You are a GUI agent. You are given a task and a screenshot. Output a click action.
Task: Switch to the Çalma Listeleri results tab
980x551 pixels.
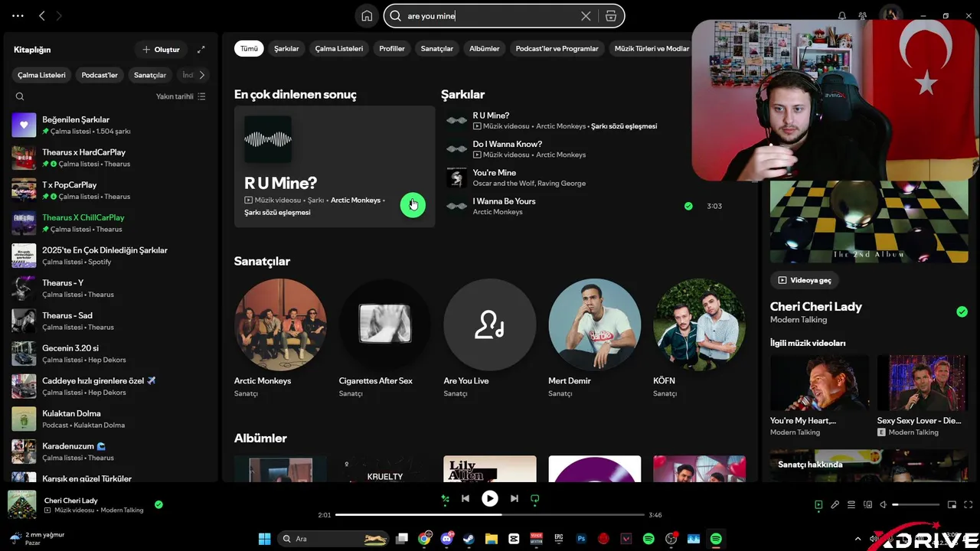tap(339, 48)
